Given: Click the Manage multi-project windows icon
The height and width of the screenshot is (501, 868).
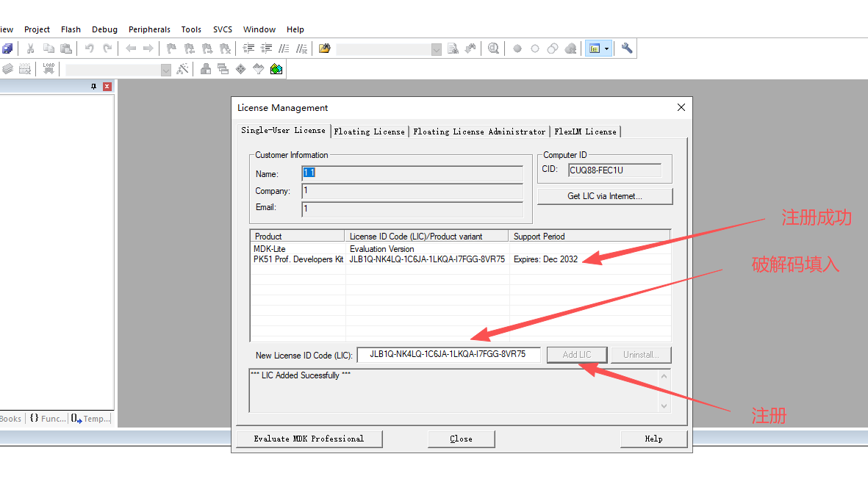Looking at the screenshot, I should click(223, 69).
